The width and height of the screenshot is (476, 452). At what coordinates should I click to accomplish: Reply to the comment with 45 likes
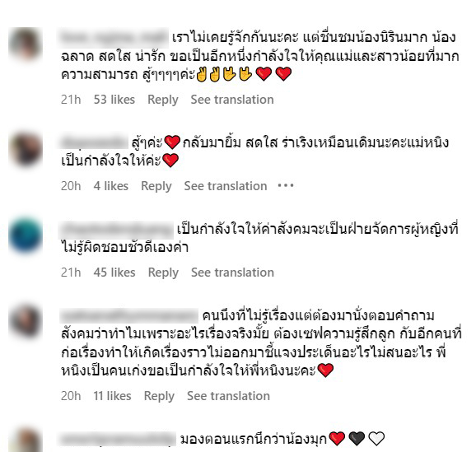click(163, 273)
